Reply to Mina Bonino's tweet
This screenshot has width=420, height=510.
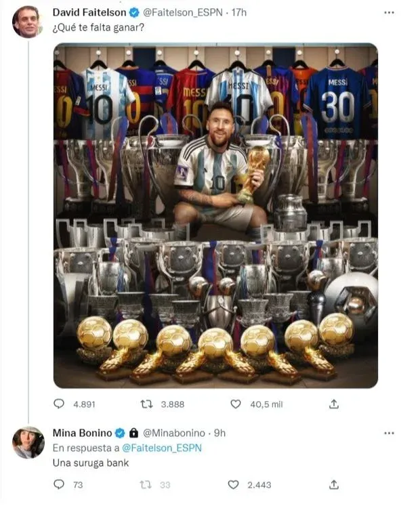pyautogui.click(x=59, y=485)
